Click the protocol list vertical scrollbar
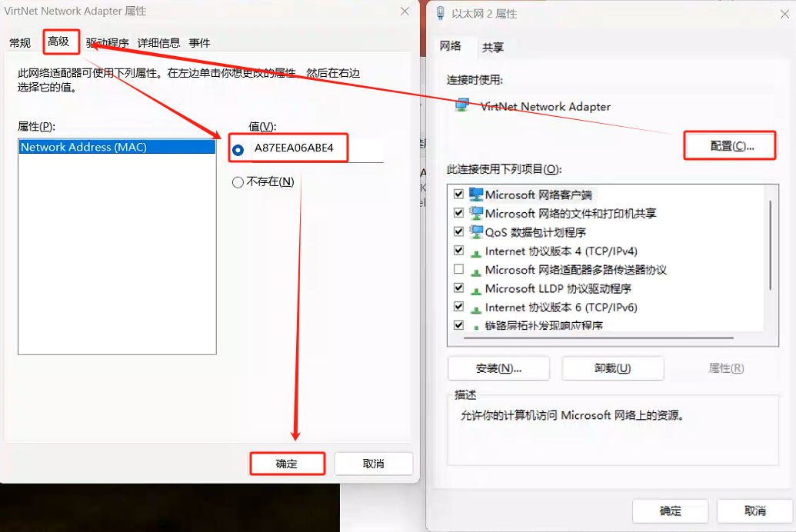 770,246
